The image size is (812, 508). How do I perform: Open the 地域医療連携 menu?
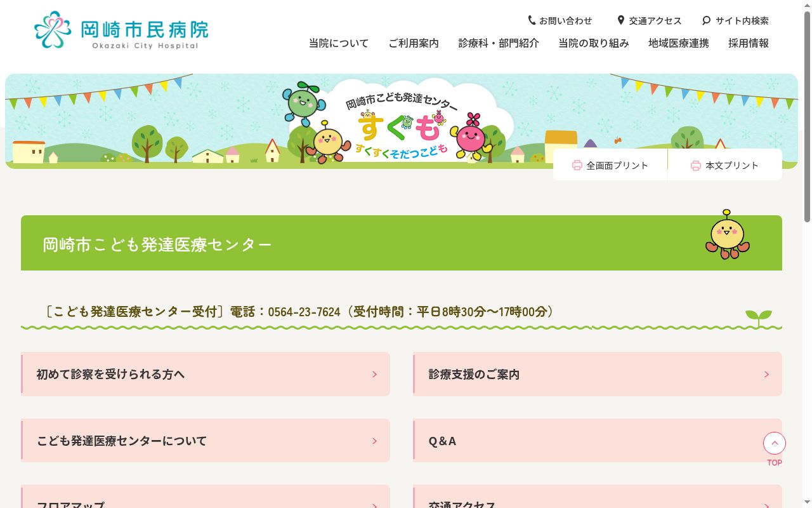(x=679, y=43)
